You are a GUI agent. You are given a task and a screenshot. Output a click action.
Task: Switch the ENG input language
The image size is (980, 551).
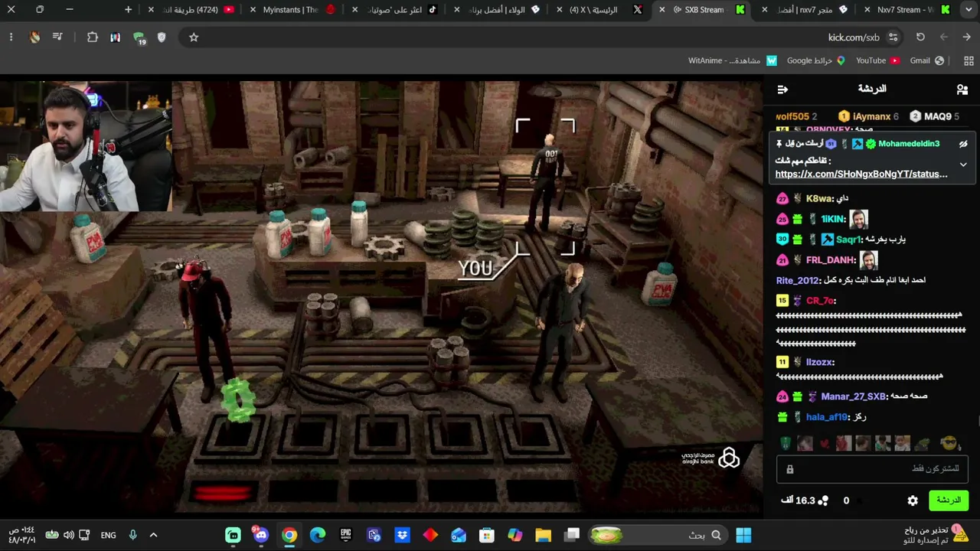[x=109, y=535]
